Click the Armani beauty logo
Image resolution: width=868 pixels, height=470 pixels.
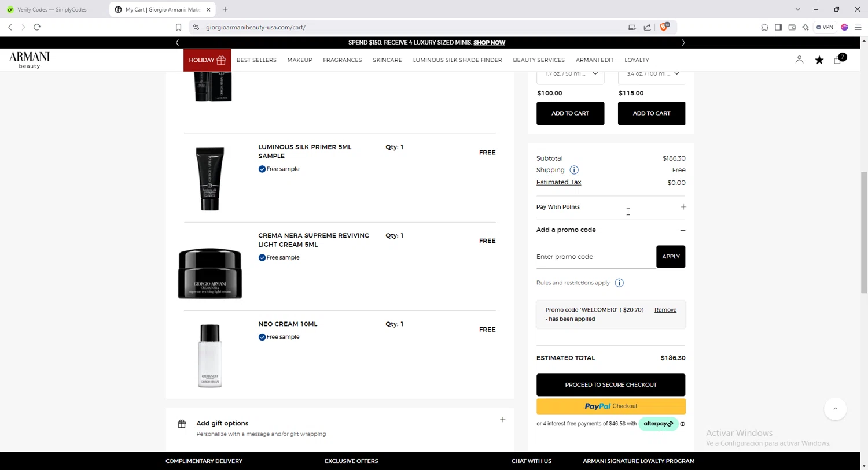(30, 60)
